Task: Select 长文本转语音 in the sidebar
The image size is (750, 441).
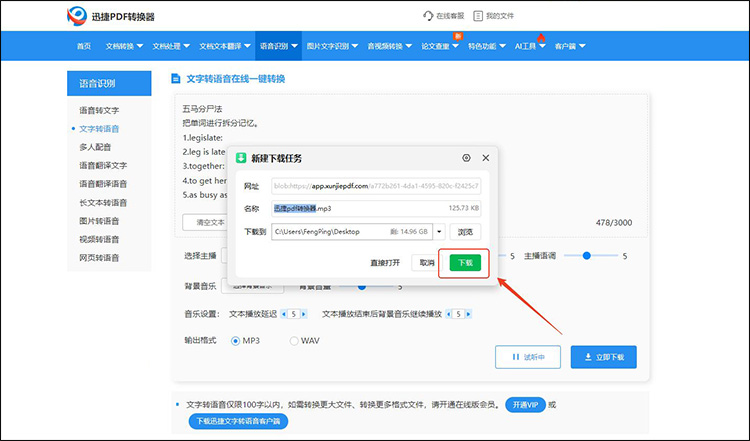Action: point(103,202)
